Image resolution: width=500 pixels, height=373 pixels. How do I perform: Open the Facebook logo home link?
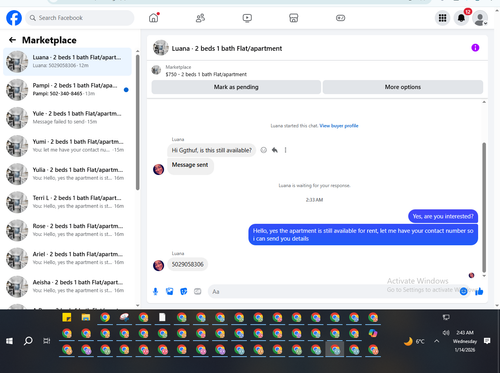pos(14,18)
